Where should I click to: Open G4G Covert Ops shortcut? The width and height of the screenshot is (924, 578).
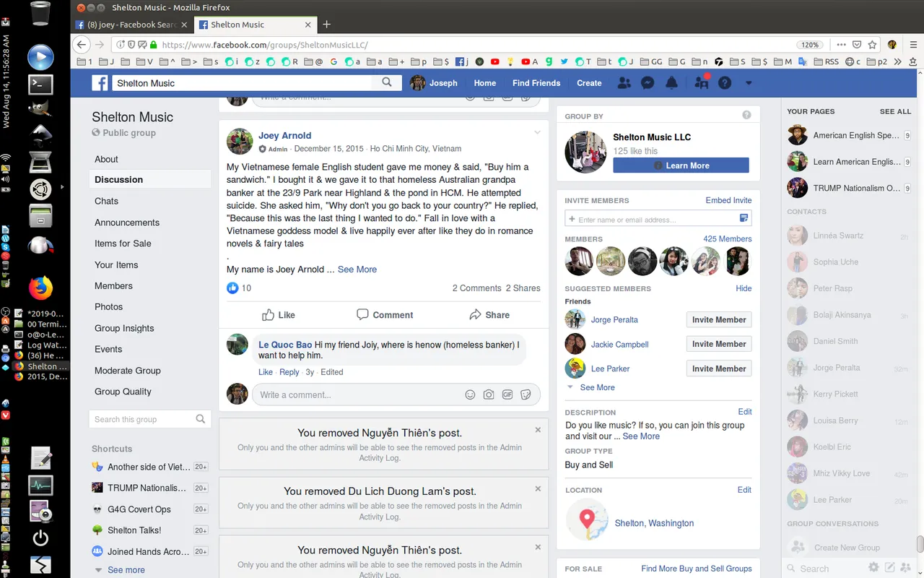(x=139, y=509)
